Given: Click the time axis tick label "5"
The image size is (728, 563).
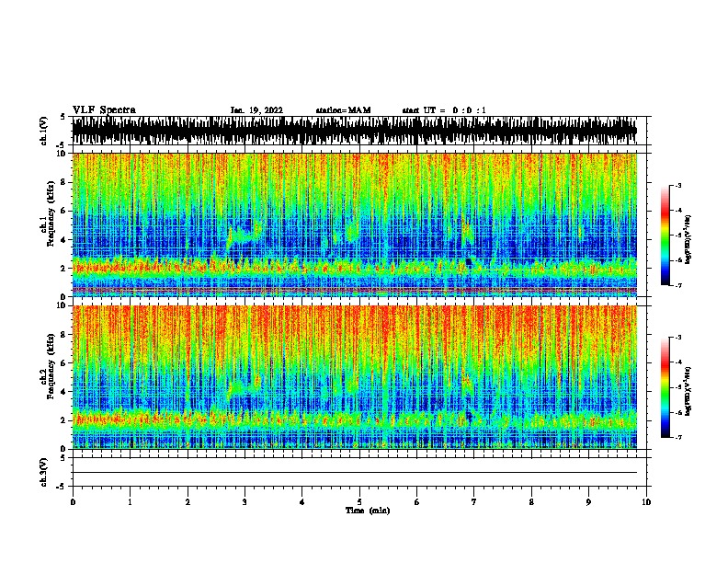Looking at the screenshot, I should pyautogui.click(x=359, y=502).
